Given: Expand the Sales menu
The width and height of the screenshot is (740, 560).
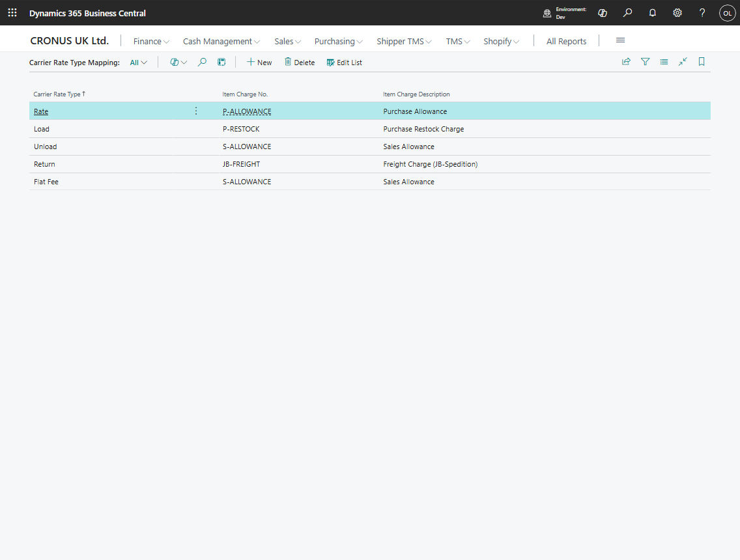Looking at the screenshot, I should coord(287,42).
